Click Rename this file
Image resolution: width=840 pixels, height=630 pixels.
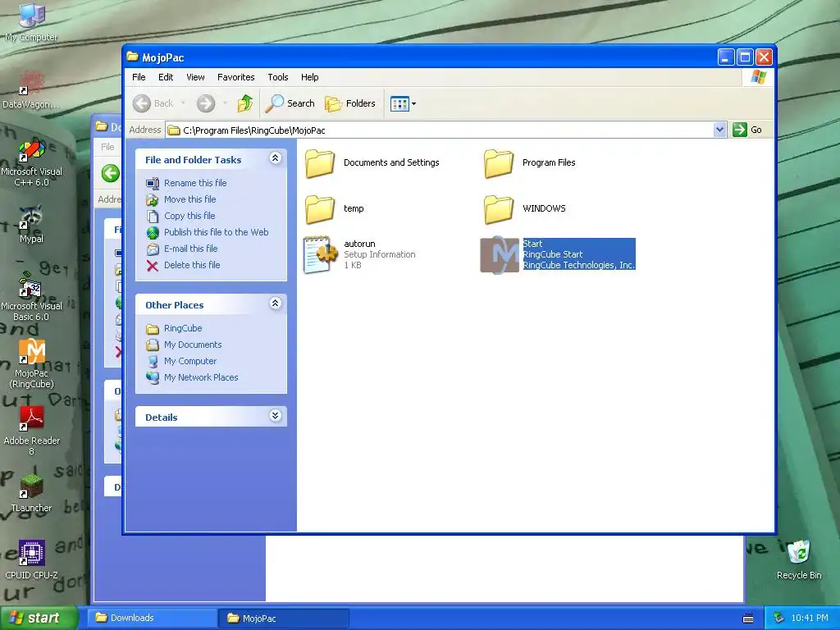coord(195,183)
